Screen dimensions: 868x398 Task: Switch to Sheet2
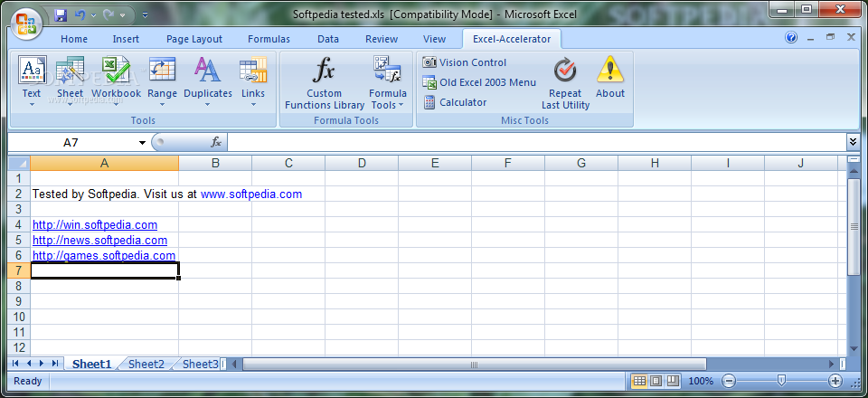coord(146,364)
